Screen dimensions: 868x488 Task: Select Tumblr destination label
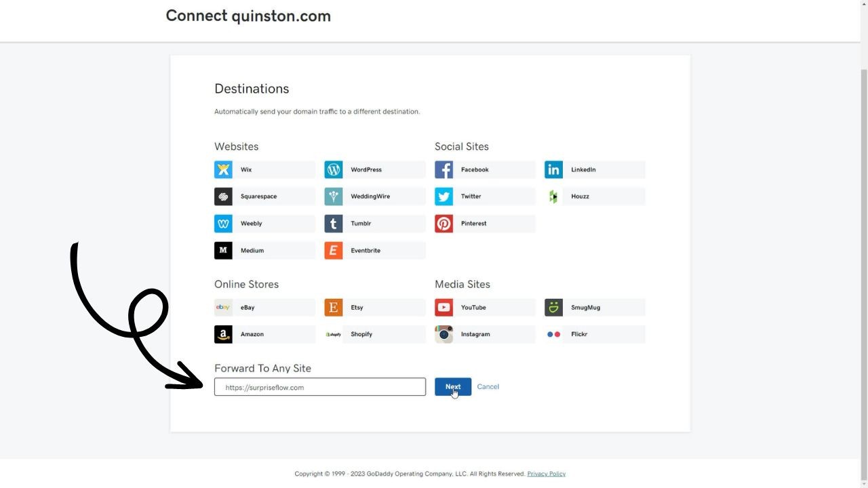[x=361, y=223]
